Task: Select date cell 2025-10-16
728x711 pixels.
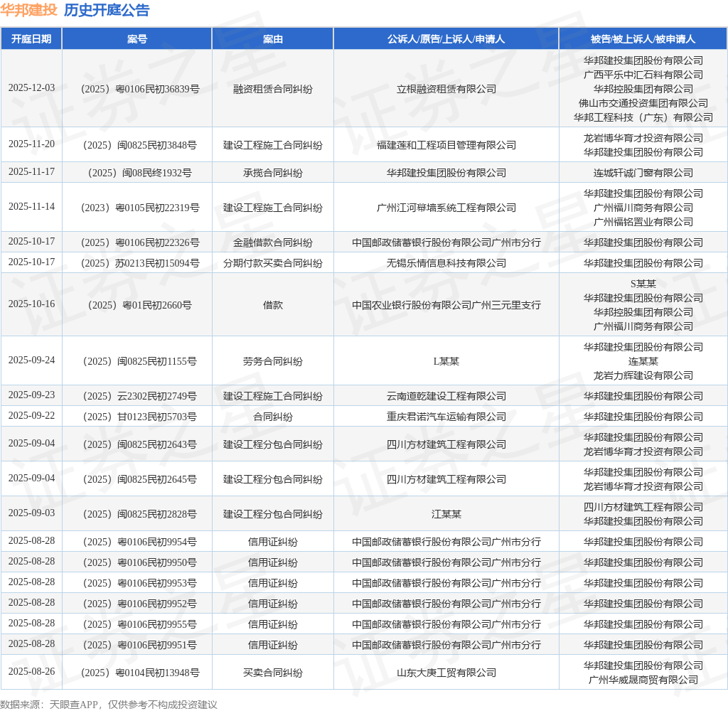Action: 31,304
